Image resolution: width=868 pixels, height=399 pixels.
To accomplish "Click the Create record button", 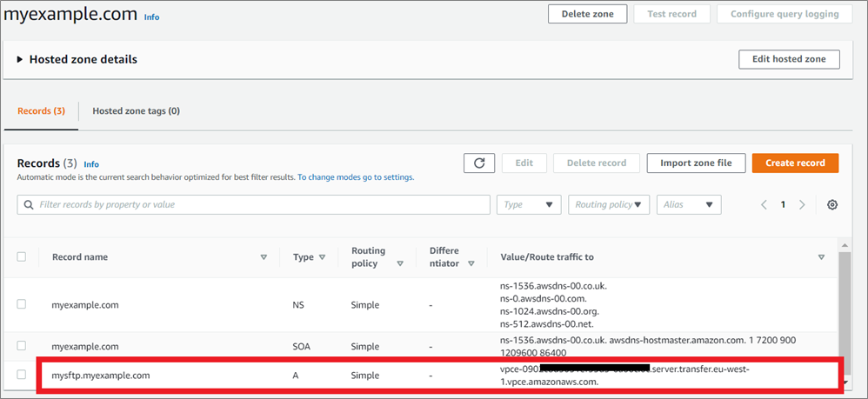I will 795,163.
